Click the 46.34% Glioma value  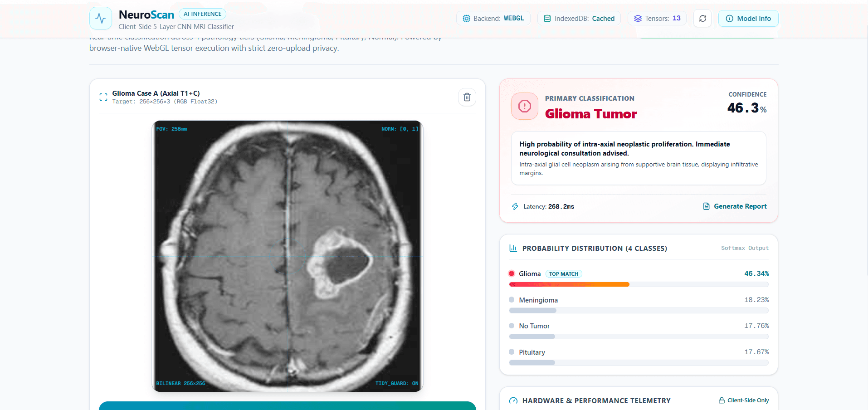757,273
